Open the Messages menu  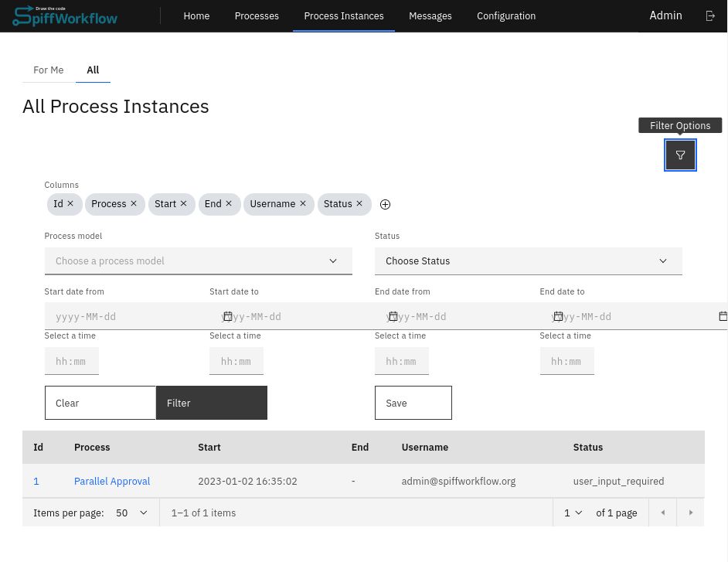pyautogui.click(x=430, y=15)
